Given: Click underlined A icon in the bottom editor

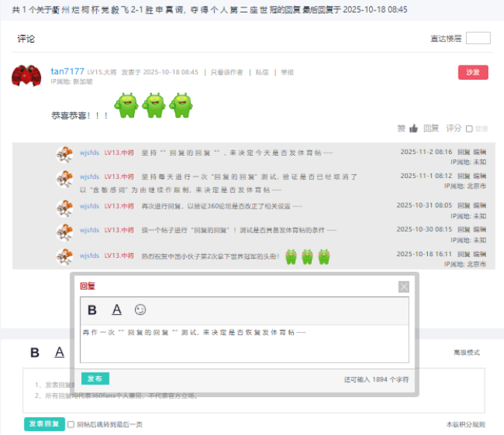Looking at the screenshot, I should 60,352.
